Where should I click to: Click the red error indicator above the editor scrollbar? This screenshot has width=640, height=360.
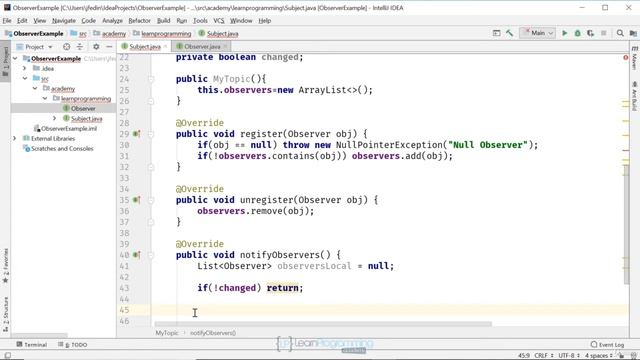tap(626, 58)
